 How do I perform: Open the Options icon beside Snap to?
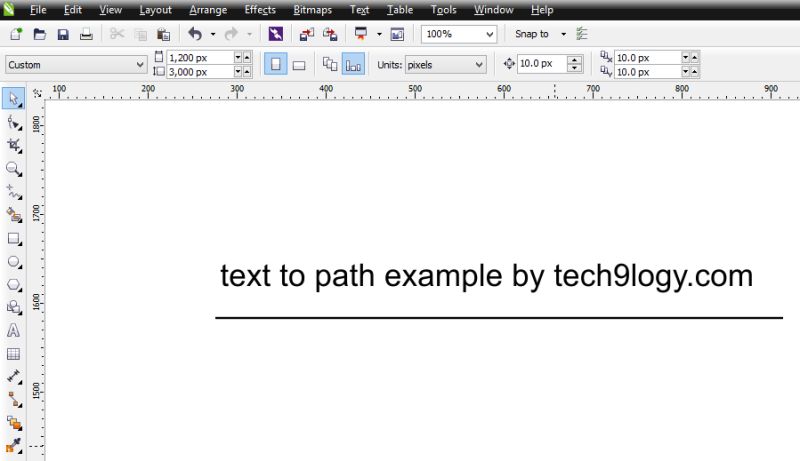click(582, 34)
